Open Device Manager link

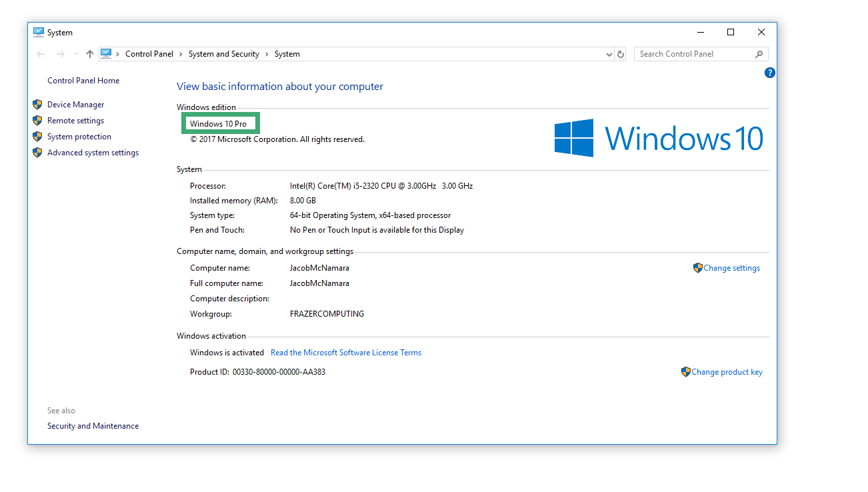(x=76, y=105)
